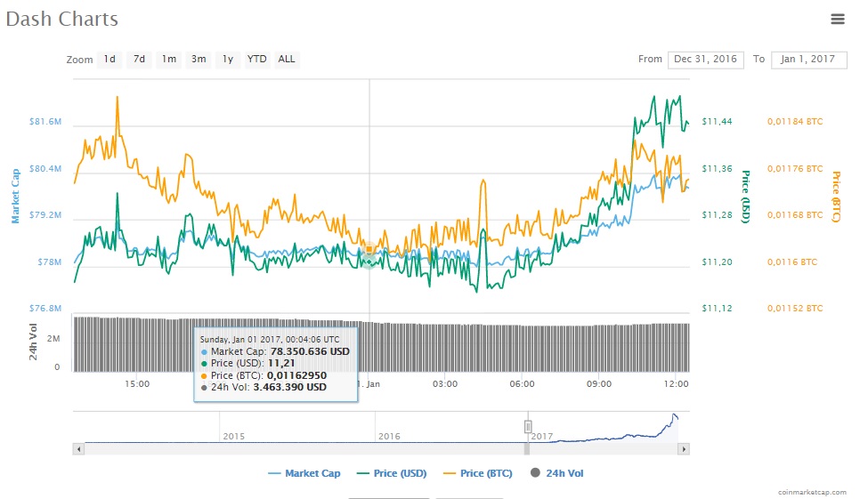
Task: Click the Price (USD) axis title
Action: click(x=746, y=197)
